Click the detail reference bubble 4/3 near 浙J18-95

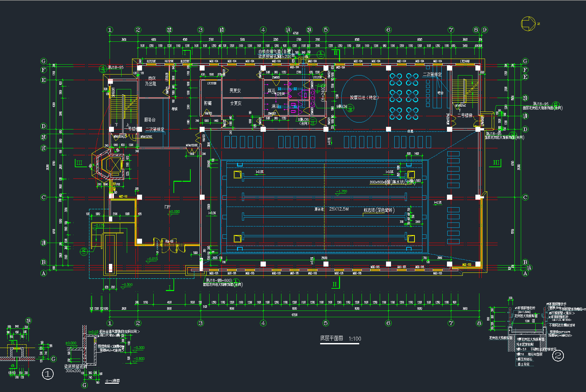click(103, 69)
